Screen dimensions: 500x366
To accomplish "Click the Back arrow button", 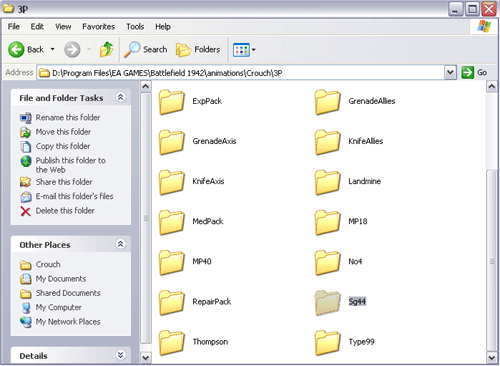I will 16,50.
